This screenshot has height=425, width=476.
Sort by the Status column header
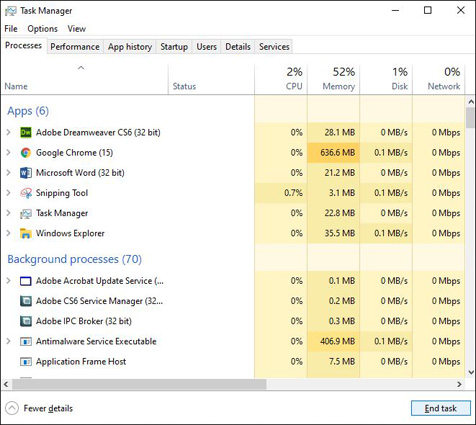pyautogui.click(x=211, y=79)
